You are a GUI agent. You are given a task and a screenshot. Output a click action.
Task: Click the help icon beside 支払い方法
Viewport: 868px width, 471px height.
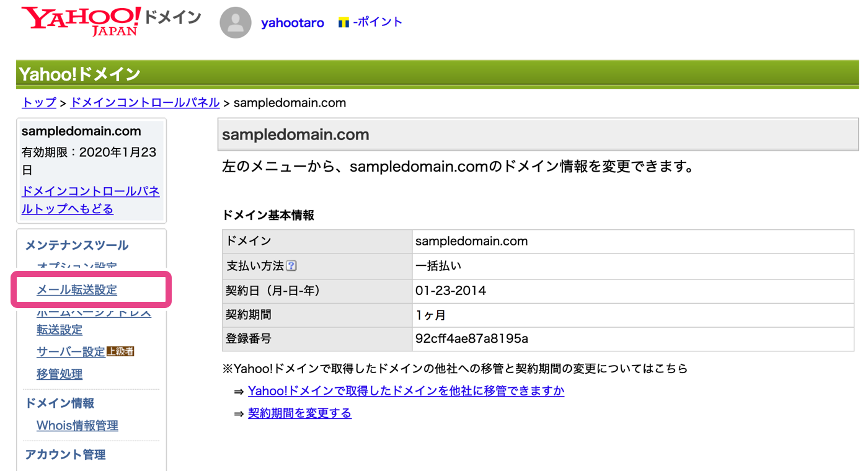[x=291, y=266]
